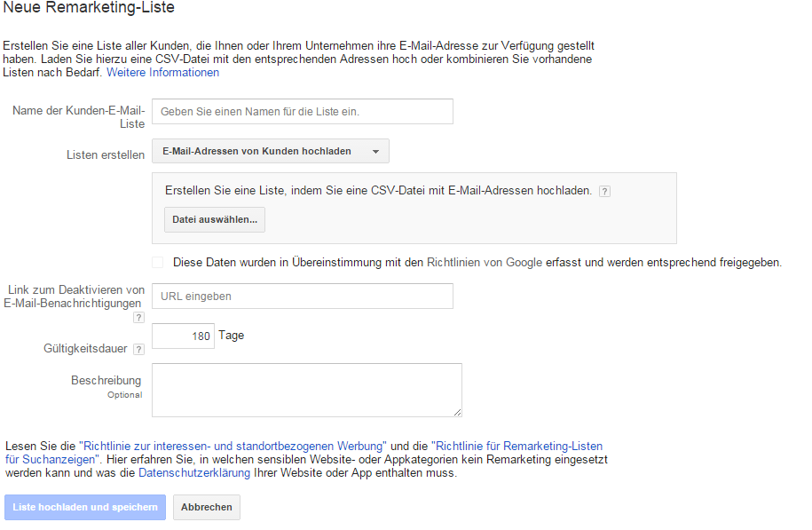
Task: Click the Neue Remarketing-Liste heading
Action: tap(89, 8)
